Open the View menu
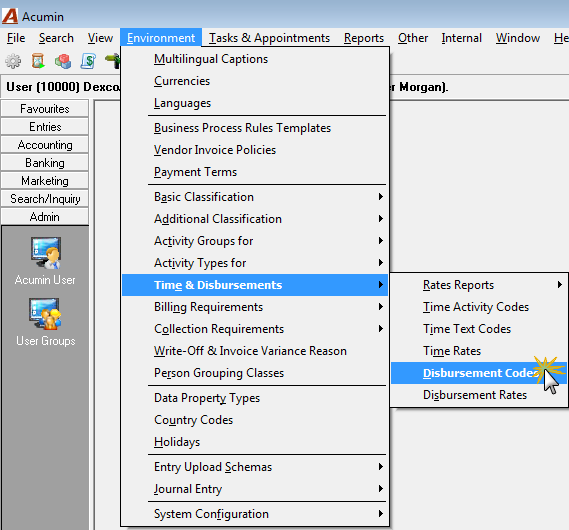Viewport: 569px width, 530px height. coord(100,38)
